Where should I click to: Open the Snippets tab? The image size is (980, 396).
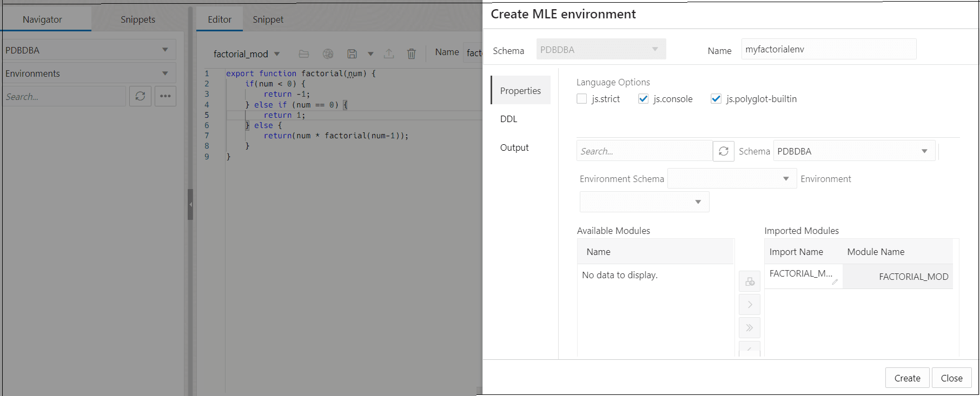point(138,19)
